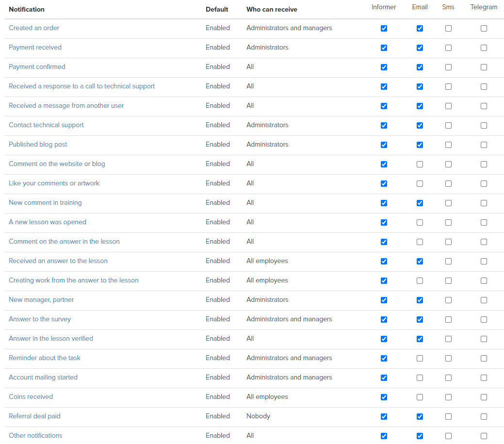Open 'Received an answer to the lesson' link
Image resolution: width=504 pixels, height=444 pixels.
(x=58, y=261)
